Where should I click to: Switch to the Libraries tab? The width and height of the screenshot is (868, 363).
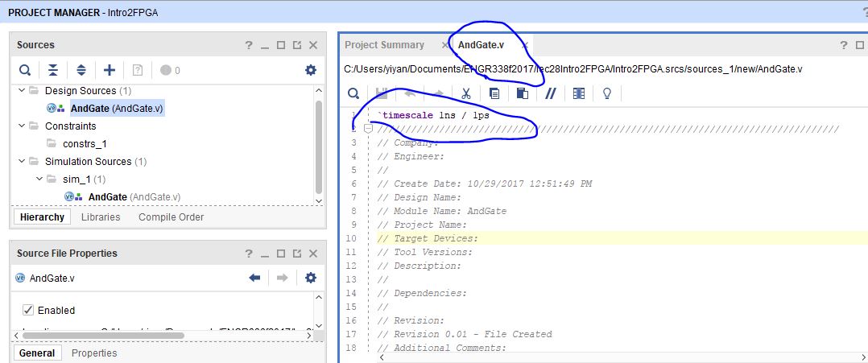pos(101,217)
